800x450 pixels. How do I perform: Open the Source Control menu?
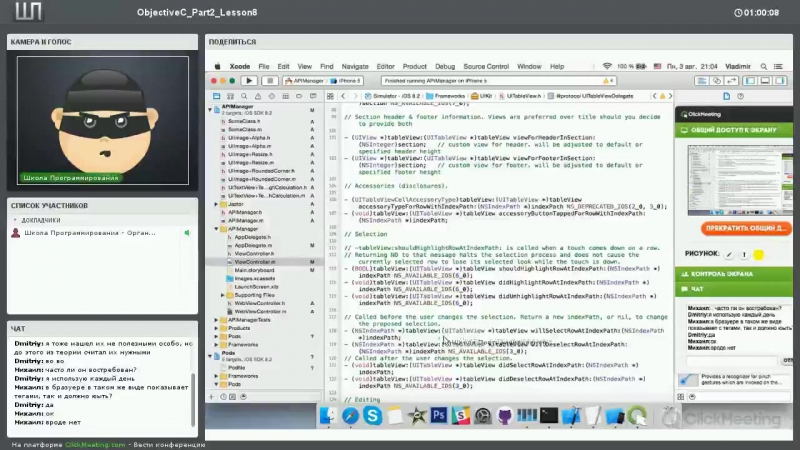487,66
